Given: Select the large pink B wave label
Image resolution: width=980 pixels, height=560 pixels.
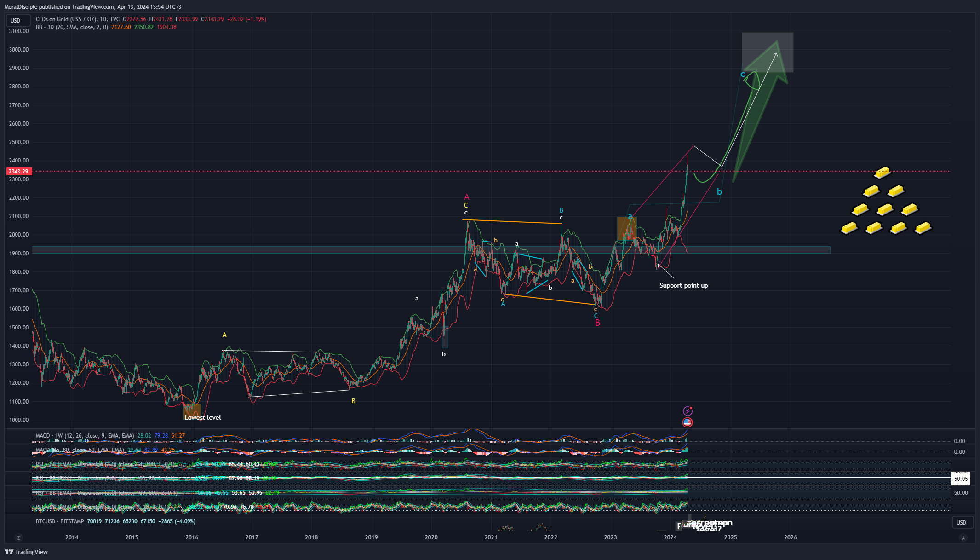Looking at the screenshot, I should click(x=597, y=323).
